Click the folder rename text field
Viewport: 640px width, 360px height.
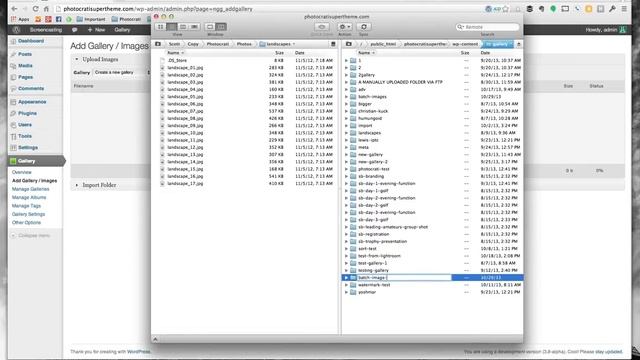[404, 278]
